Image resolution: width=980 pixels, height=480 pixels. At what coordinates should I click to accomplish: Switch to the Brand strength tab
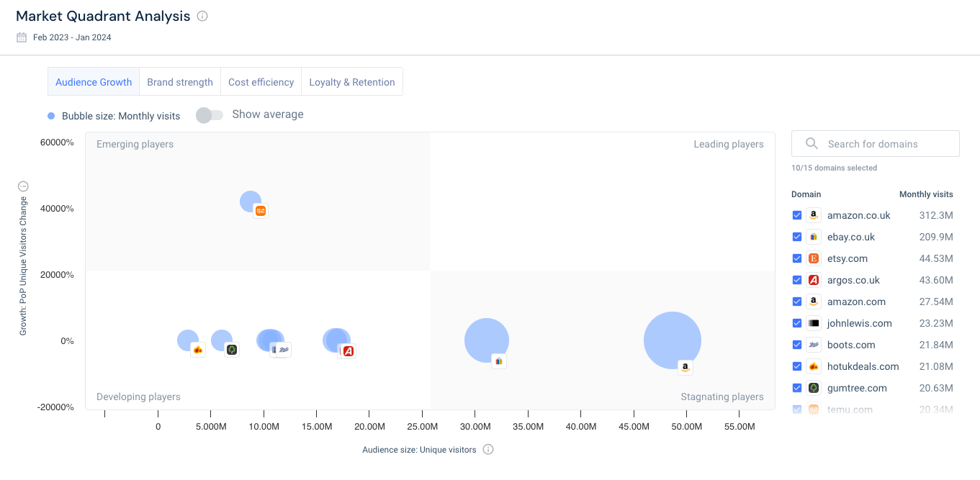coord(180,82)
